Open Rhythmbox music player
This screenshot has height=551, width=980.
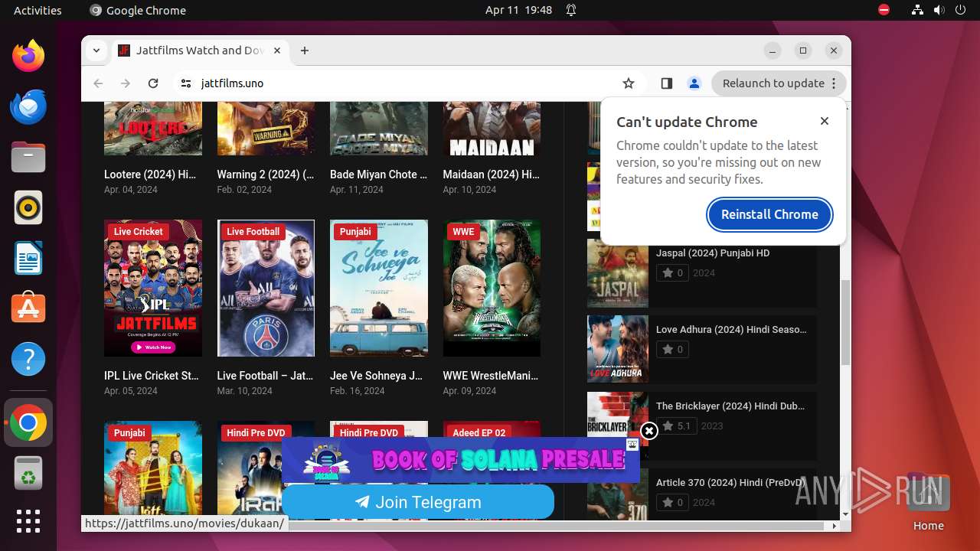tap(28, 207)
